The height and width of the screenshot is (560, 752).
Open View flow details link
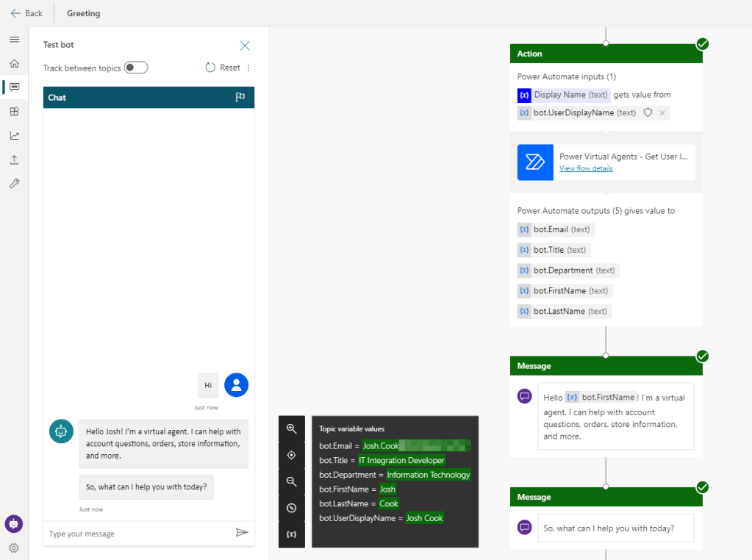coord(586,168)
